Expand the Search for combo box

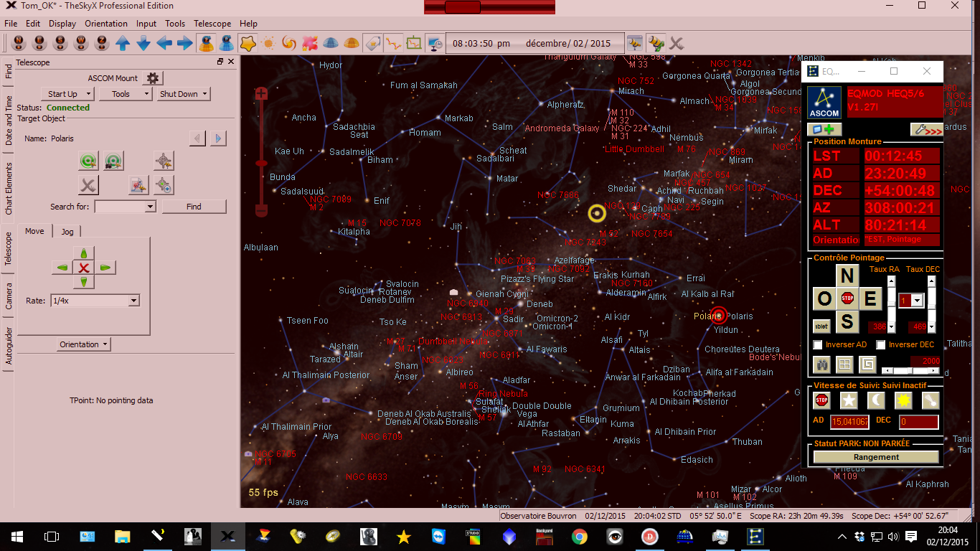pyautogui.click(x=150, y=207)
